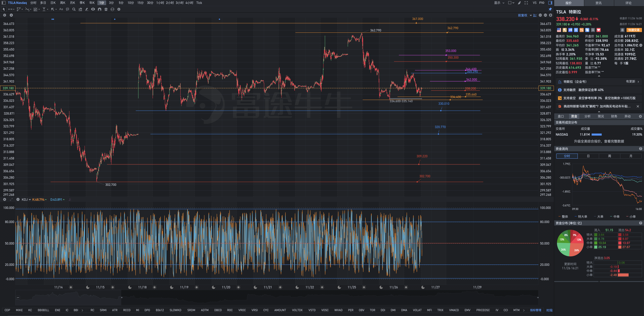644x316 pixels.
Task: Switch to the 5分 timeframe
Action: (121, 3)
